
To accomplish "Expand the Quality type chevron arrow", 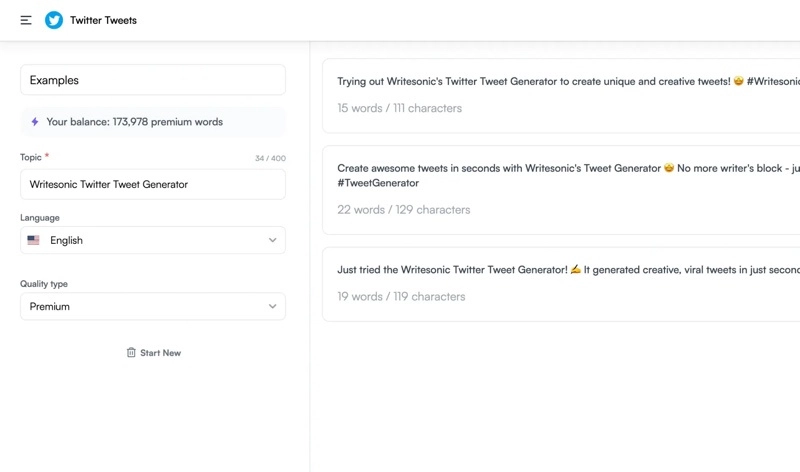I will tap(272, 307).
